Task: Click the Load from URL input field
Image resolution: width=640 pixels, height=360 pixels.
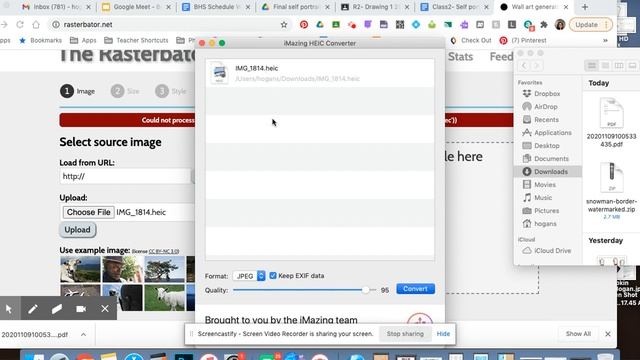Action: [x=126, y=176]
